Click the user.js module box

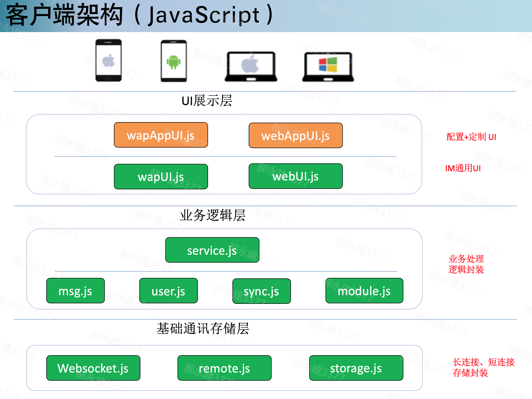168,291
